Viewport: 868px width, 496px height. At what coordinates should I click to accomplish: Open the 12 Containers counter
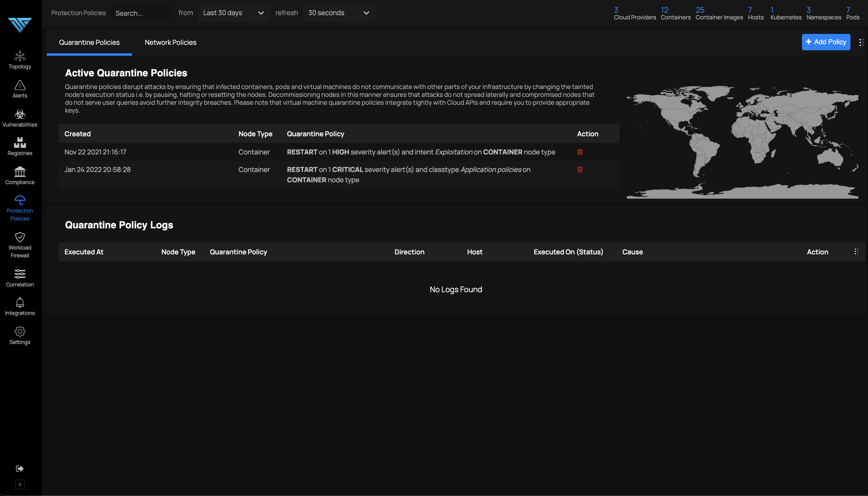[675, 13]
